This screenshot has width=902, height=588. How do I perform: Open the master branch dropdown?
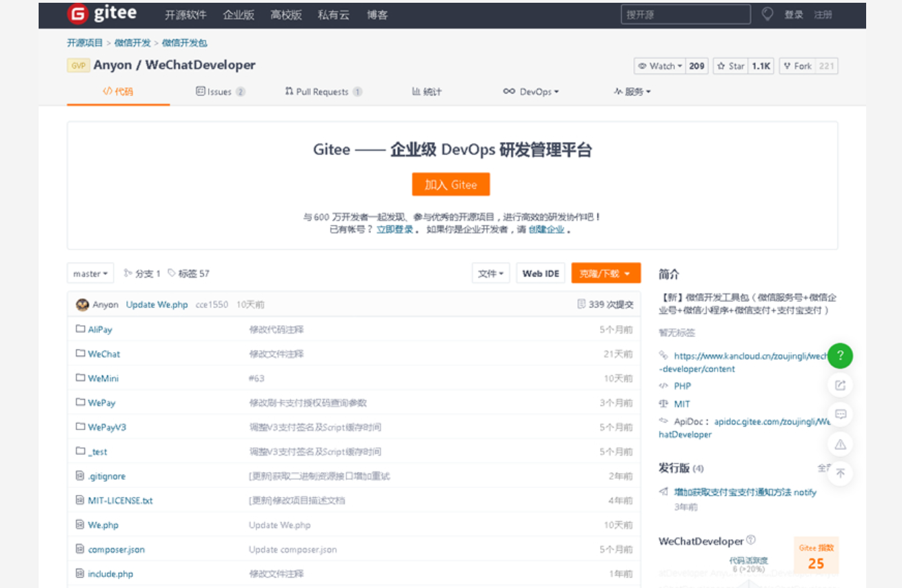tap(90, 274)
